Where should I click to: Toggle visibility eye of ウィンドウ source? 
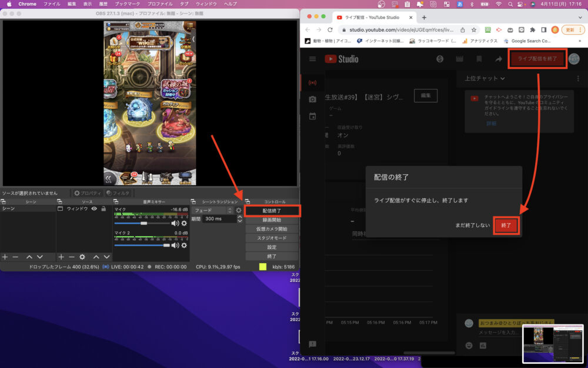(x=94, y=209)
